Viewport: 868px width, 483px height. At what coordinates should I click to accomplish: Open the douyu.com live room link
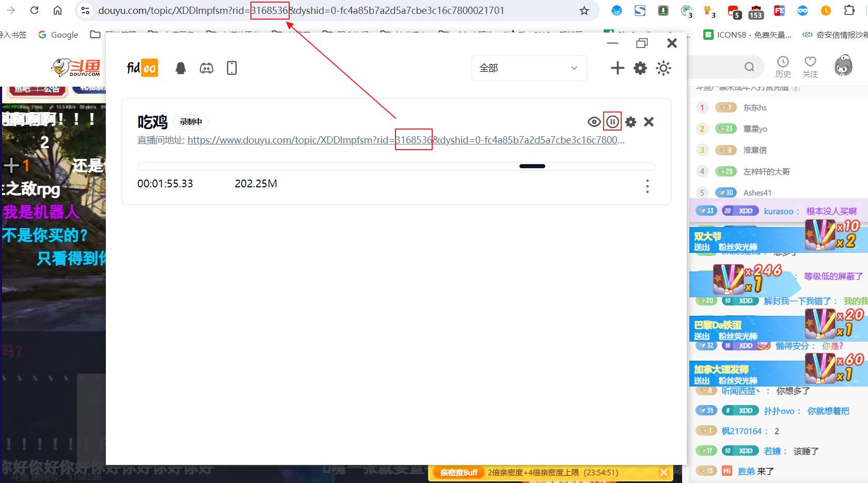(x=406, y=140)
